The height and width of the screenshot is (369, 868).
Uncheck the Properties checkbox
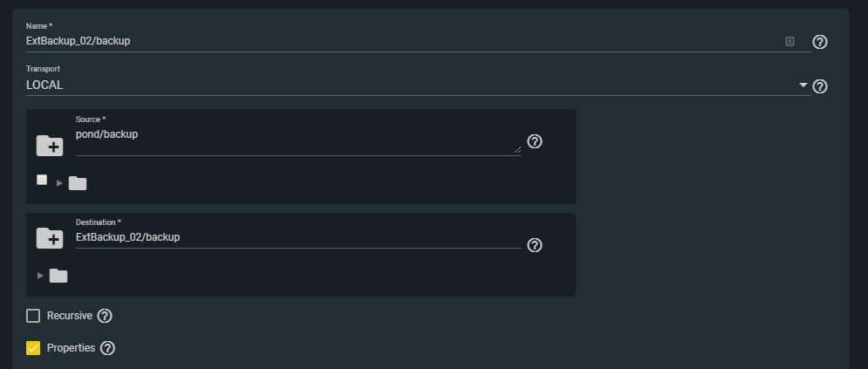click(x=33, y=348)
